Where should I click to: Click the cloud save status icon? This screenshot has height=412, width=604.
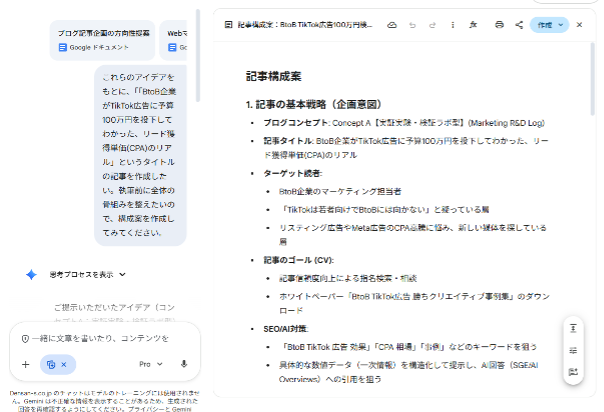pos(392,25)
